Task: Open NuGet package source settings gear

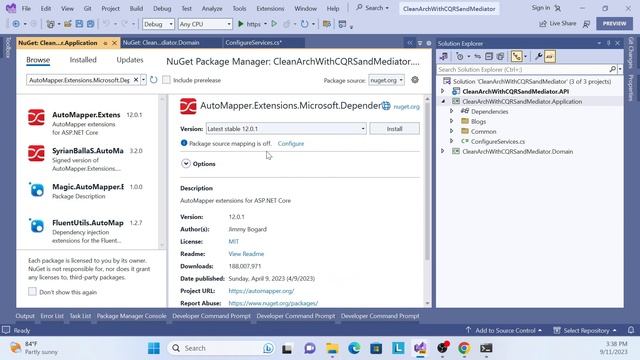Action: click(x=415, y=80)
